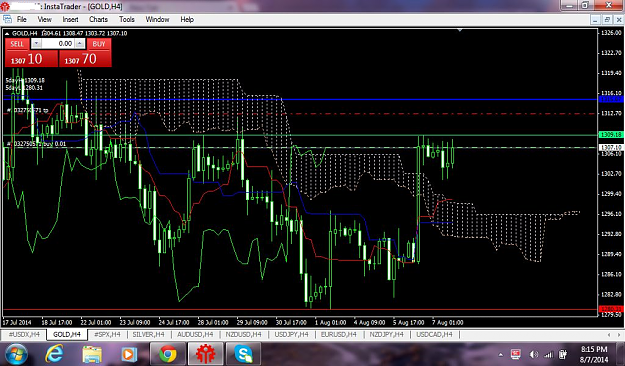625x366 pixels.
Task: Click the 17 Jul 2014 date label
Action: click(x=17, y=322)
